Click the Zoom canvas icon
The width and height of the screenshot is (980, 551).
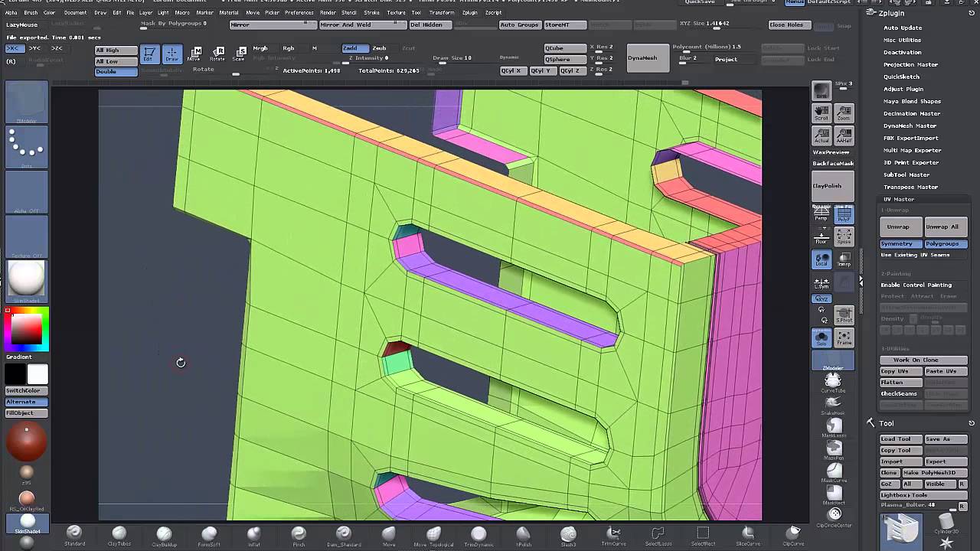click(x=844, y=113)
